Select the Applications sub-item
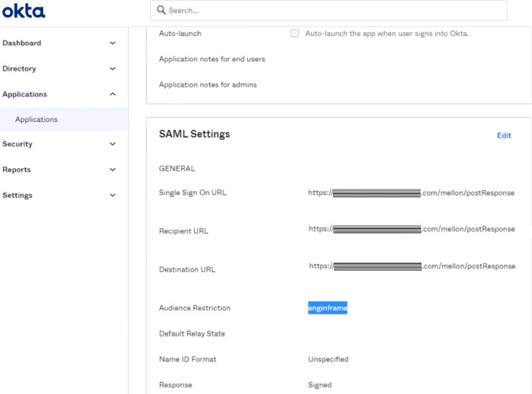Screen dimensions: 532x394 point(36,119)
